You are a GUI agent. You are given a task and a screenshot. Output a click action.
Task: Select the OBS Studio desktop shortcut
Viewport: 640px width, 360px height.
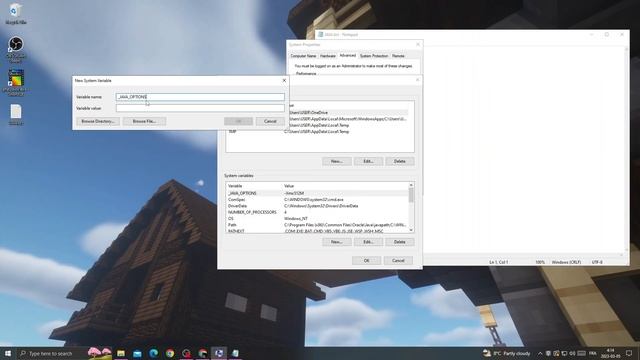pyautogui.click(x=16, y=49)
